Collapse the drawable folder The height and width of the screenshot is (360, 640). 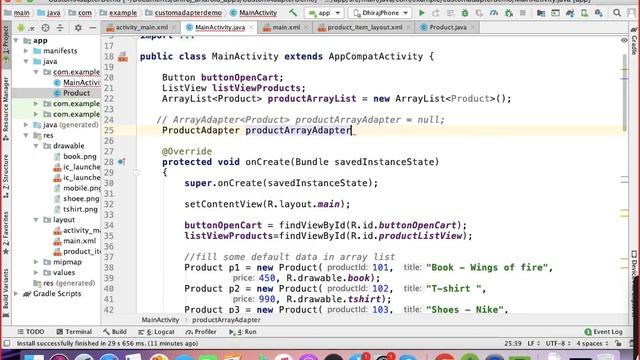pyautogui.click(x=36, y=146)
